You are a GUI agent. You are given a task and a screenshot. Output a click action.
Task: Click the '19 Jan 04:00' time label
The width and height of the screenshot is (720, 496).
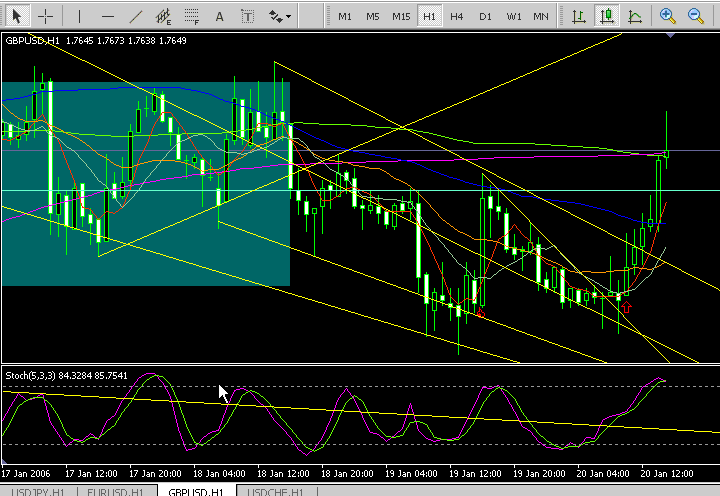pyautogui.click(x=411, y=473)
